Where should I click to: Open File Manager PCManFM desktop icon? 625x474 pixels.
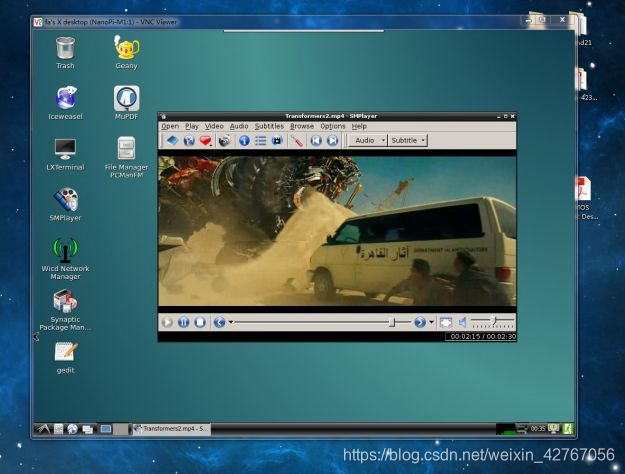126,157
